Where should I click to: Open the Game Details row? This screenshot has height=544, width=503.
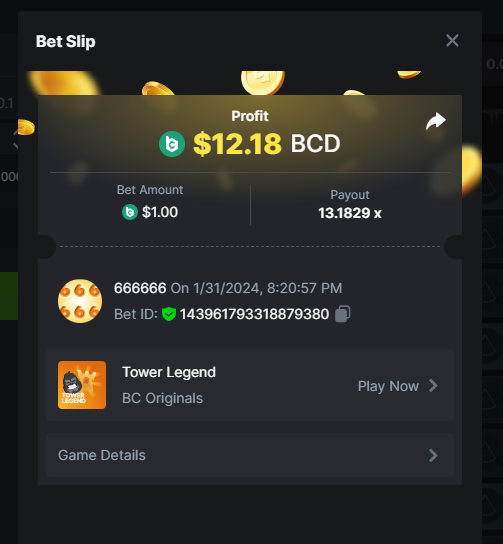[x=250, y=455]
